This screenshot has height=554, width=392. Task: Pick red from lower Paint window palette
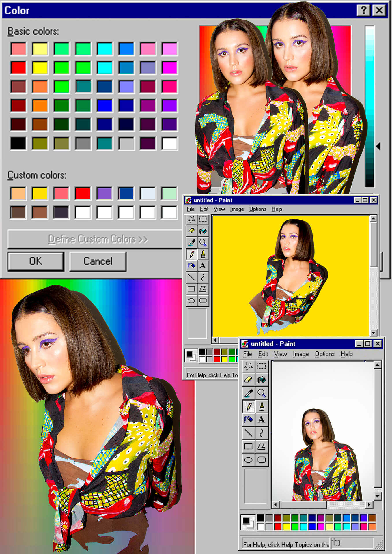(x=278, y=527)
